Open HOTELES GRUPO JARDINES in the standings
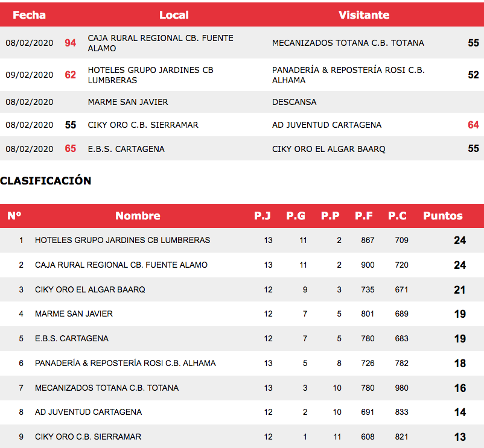Image resolution: width=484 pixels, height=448 pixels. (123, 240)
